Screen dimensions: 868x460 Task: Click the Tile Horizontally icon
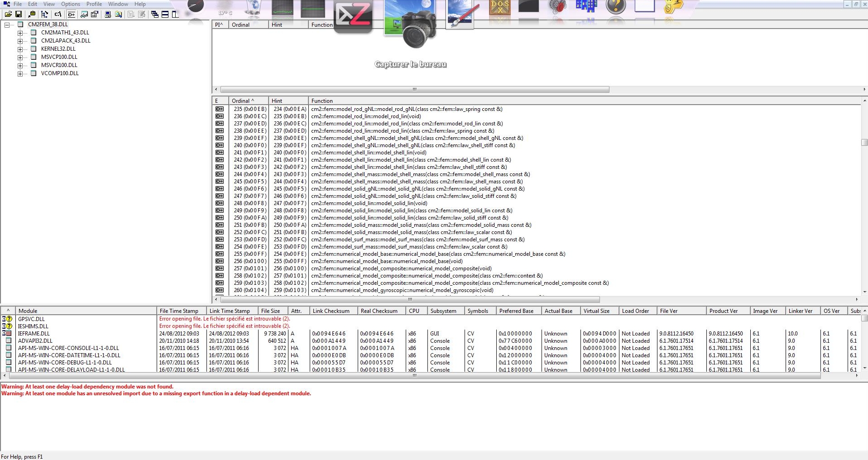coord(165,14)
